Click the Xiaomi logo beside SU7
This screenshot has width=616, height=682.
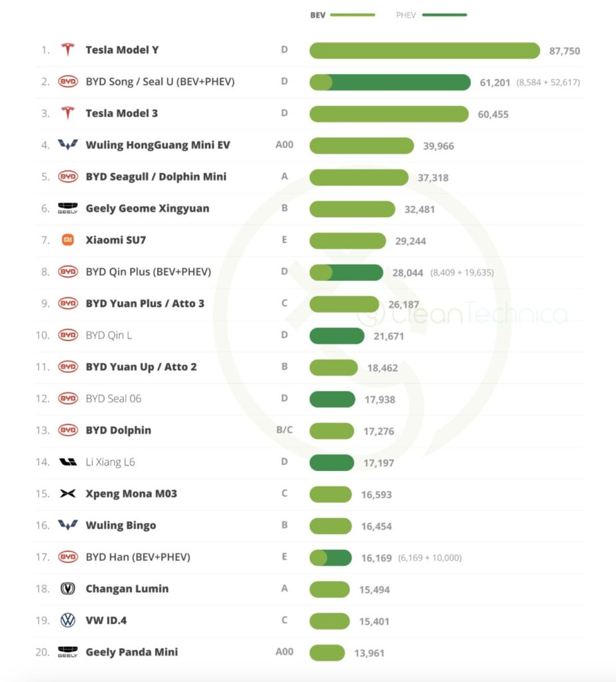point(67,240)
